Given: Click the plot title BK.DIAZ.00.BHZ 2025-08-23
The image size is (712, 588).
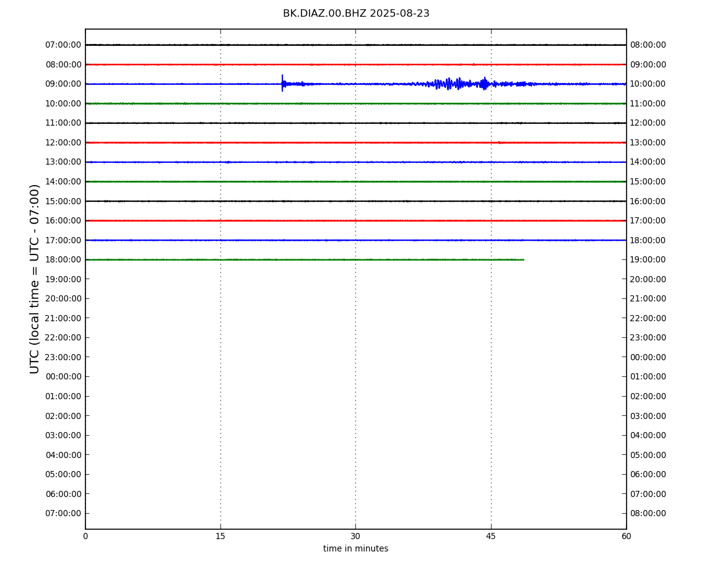Looking at the screenshot, I should coord(356,14).
